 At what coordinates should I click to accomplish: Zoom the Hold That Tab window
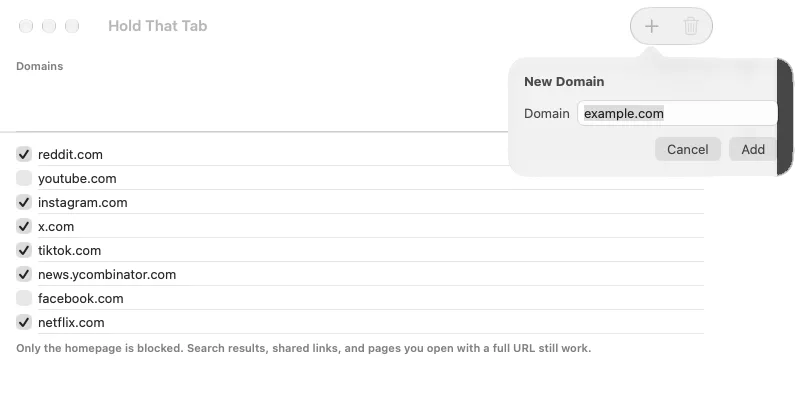(72, 26)
